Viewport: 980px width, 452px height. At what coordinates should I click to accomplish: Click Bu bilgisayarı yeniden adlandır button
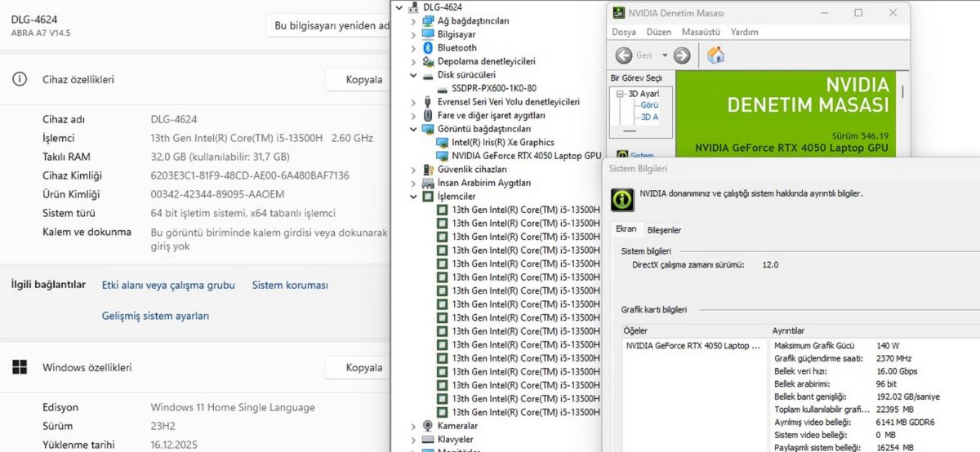[x=328, y=25]
